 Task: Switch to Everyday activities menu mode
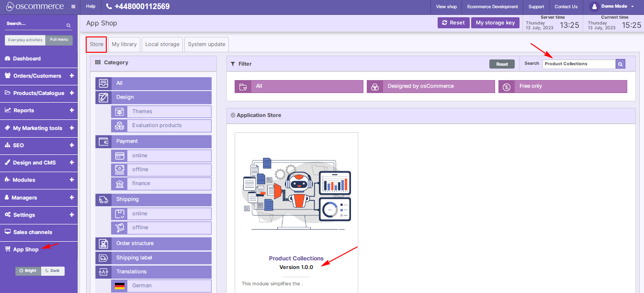tap(25, 40)
